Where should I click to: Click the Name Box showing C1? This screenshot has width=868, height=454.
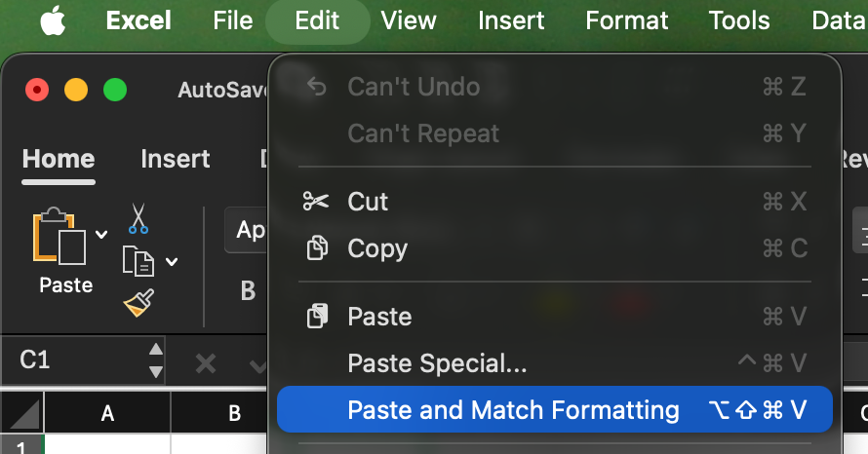coord(68,360)
